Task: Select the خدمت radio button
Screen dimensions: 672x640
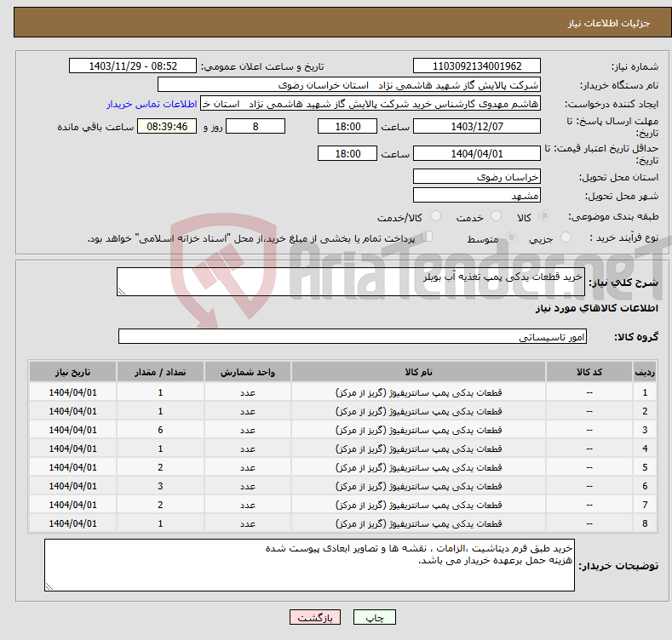Action: coord(496,216)
